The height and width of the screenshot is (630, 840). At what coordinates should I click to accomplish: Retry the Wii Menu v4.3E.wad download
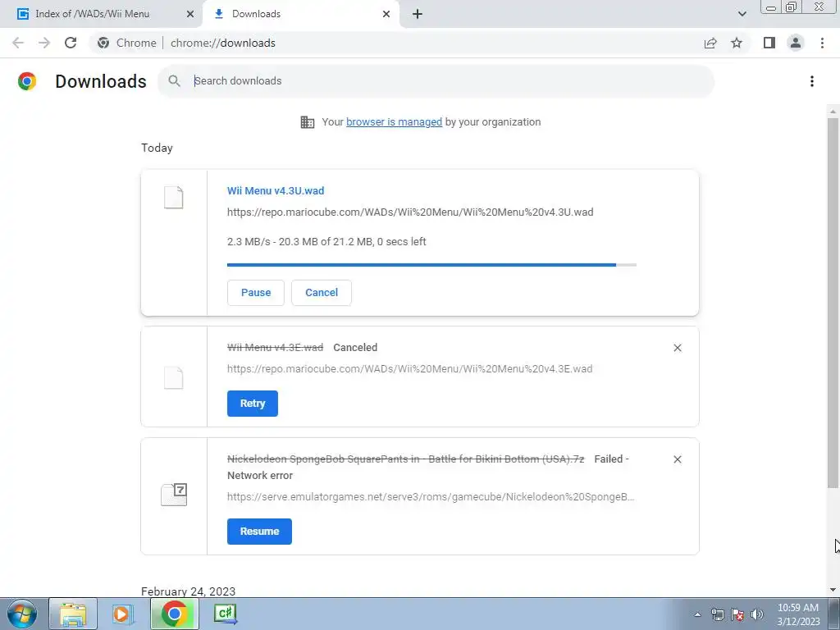click(x=253, y=404)
